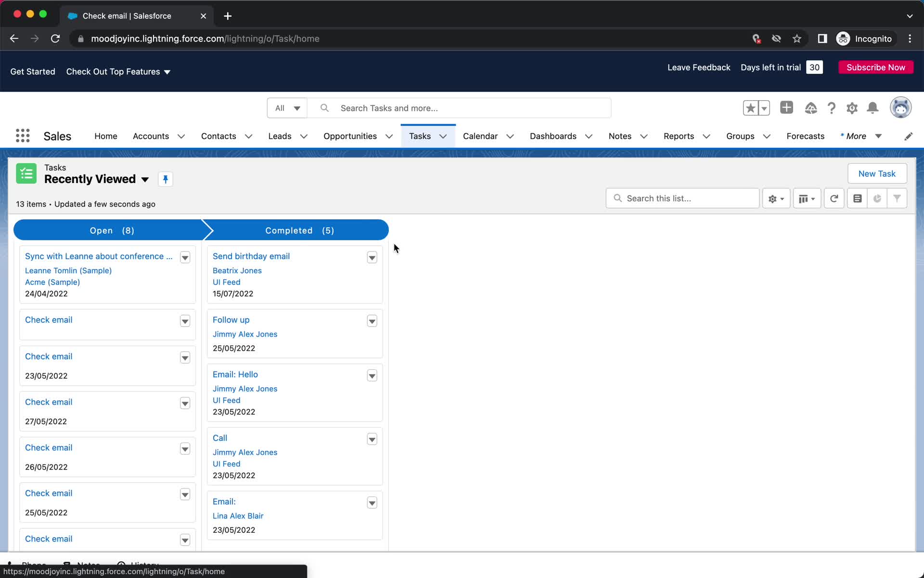The height and width of the screenshot is (578, 924).
Task: Click the green Tasks object icon
Action: point(26,173)
